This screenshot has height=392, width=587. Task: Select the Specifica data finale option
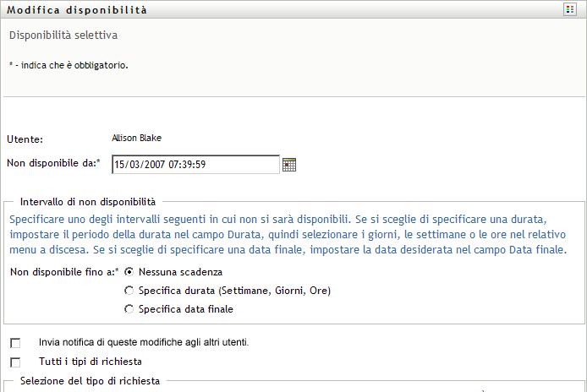point(129,309)
